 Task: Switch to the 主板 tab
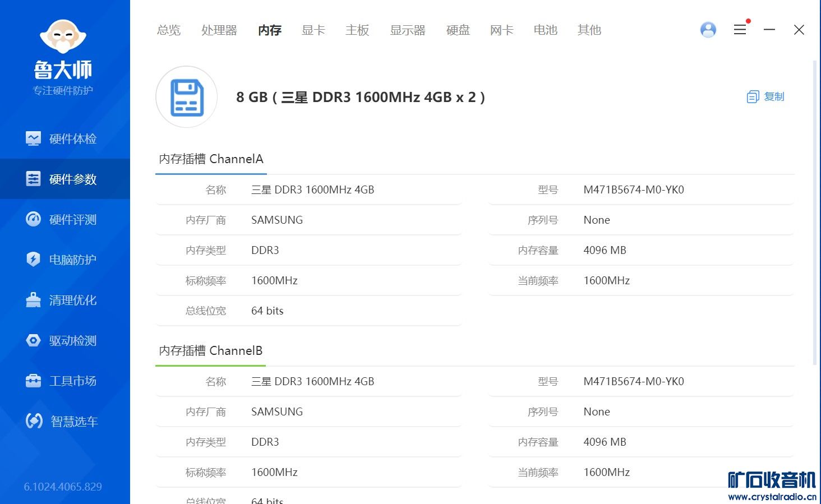tap(357, 30)
